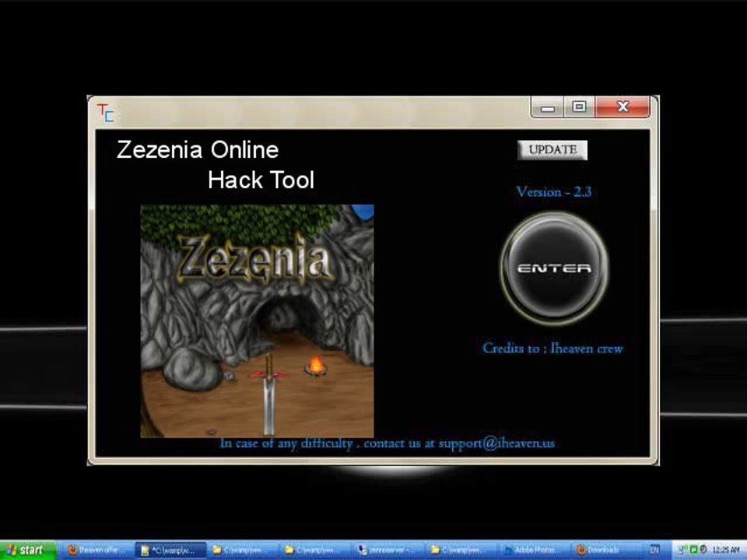Click the support@iheaven.us contact line
Screen dimensions: 747x560
388,444
